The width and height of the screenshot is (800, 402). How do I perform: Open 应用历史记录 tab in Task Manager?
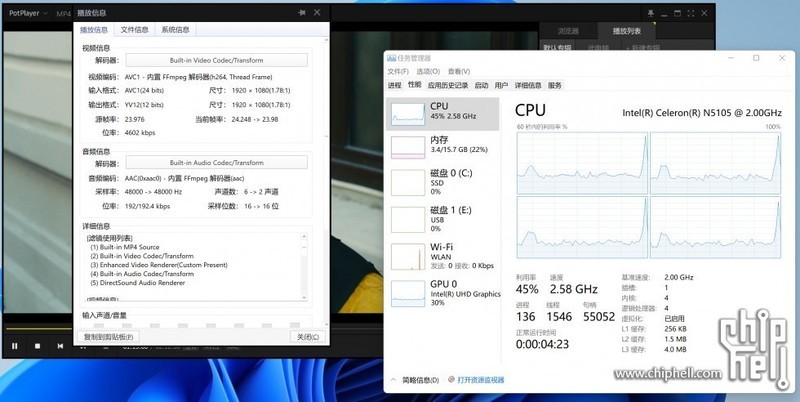coord(448,85)
